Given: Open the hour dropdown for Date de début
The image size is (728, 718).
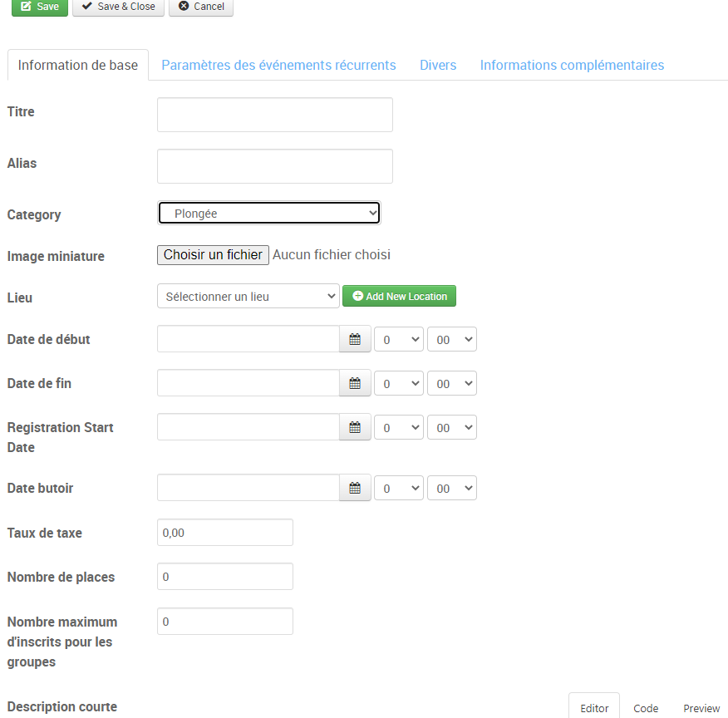Looking at the screenshot, I should click(x=399, y=339).
